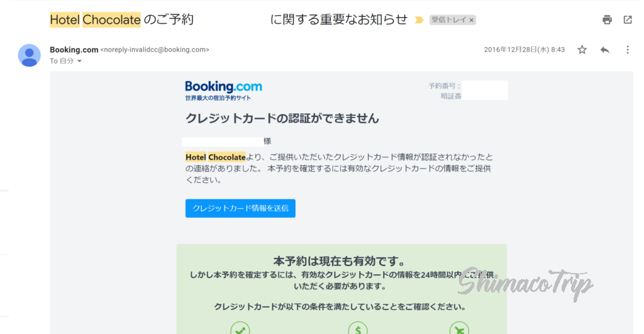Click the 受信トレイ label chip

pyautogui.click(x=448, y=20)
